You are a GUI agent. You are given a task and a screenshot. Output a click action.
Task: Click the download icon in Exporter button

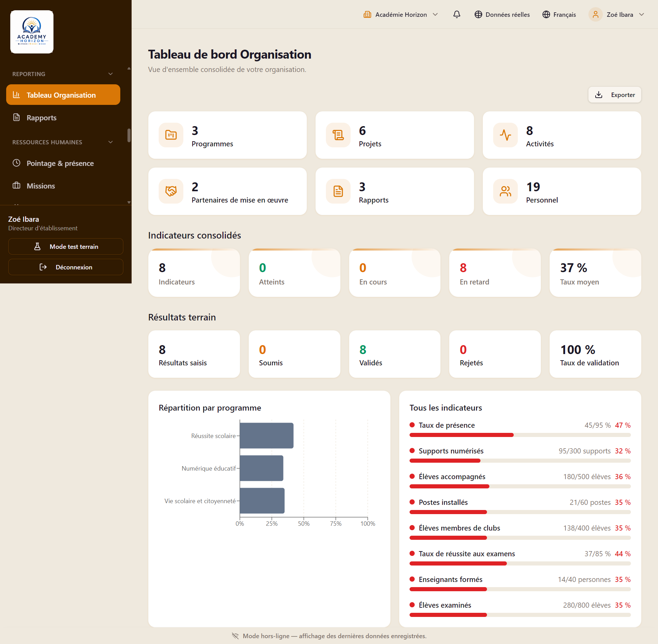(x=599, y=95)
